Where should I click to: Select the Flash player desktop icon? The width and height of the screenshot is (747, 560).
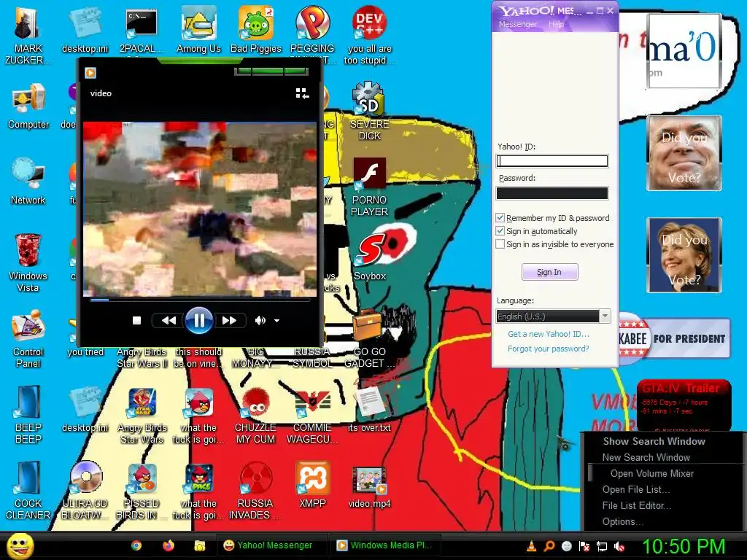pos(369,187)
